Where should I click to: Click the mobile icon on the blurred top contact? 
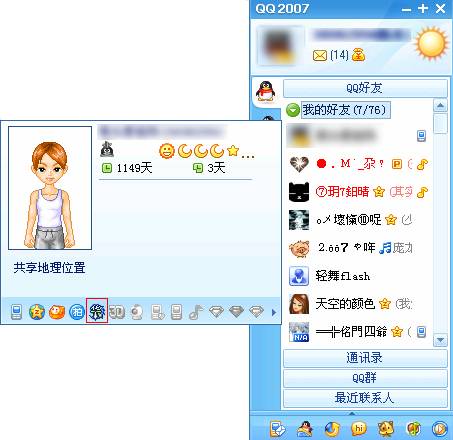click(422, 136)
